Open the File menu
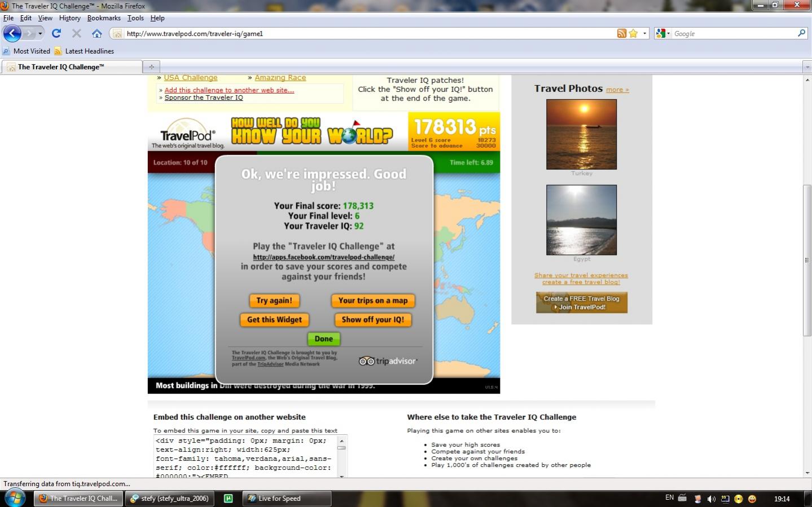This screenshot has height=507, width=812. coord(8,18)
